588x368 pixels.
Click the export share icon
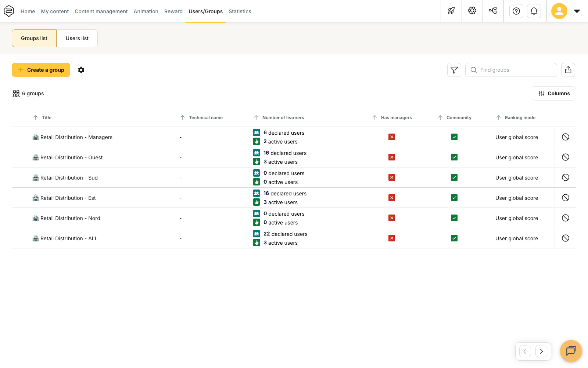568,70
